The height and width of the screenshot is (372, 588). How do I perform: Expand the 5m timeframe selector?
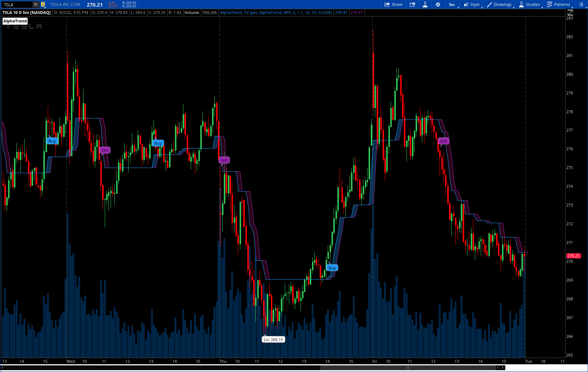[x=452, y=4]
